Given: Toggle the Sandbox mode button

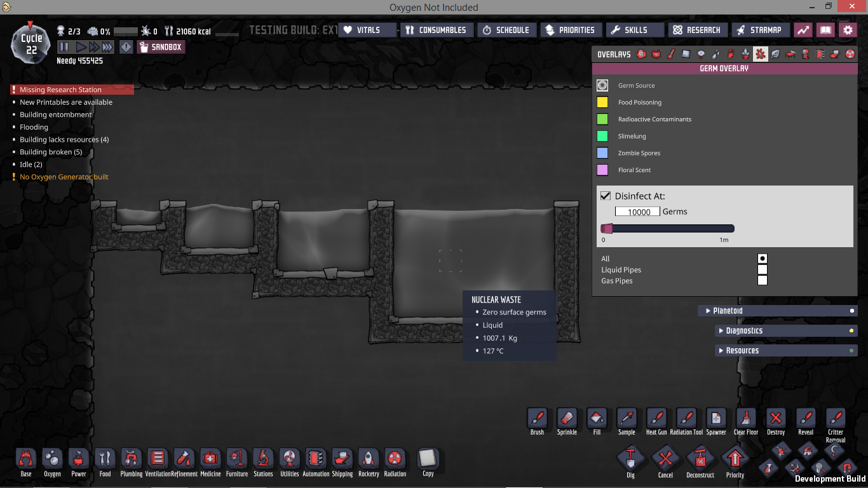Looking at the screenshot, I should point(161,47).
